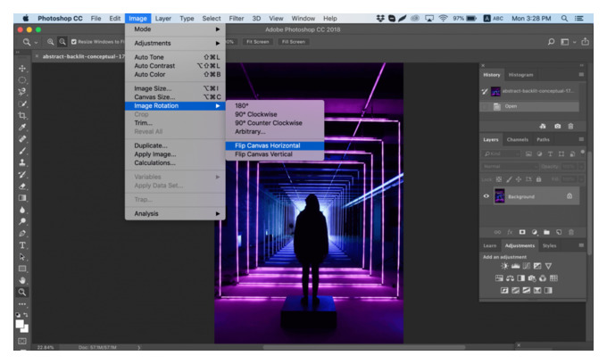
Task: Choose Flip Canvas Horizontal
Action: coord(274,145)
